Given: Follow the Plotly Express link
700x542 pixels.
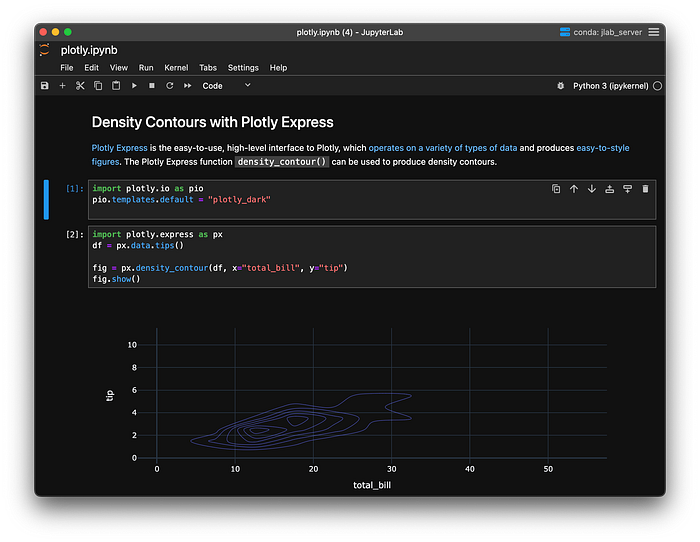Looking at the screenshot, I should coord(119,148).
